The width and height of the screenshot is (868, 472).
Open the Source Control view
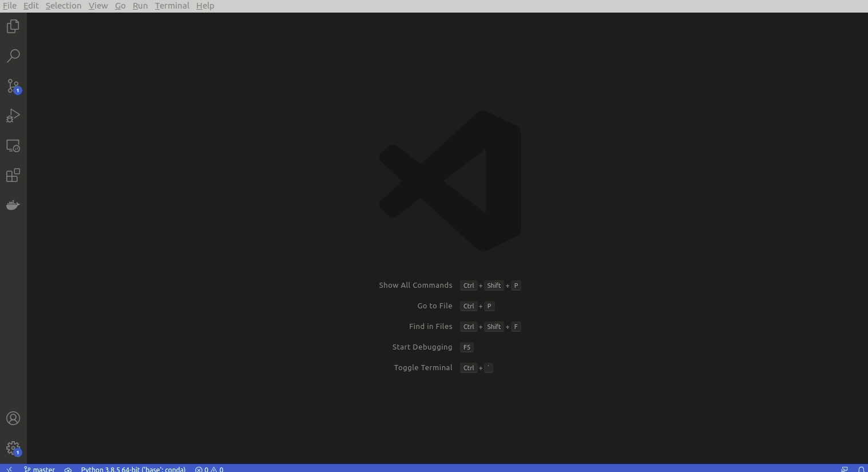(13, 86)
